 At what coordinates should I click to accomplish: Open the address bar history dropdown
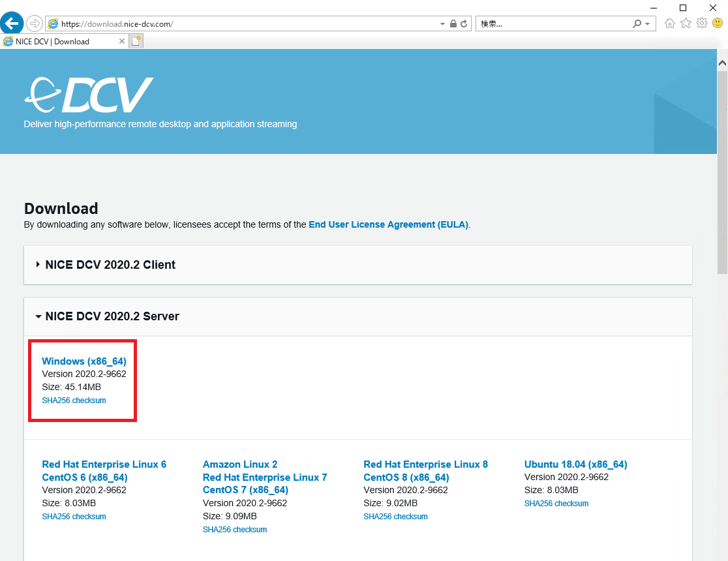point(442,23)
